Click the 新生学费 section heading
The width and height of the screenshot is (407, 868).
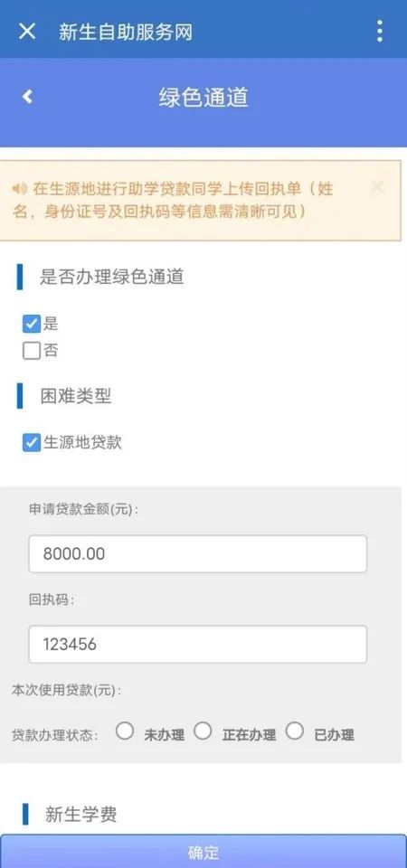point(80,815)
